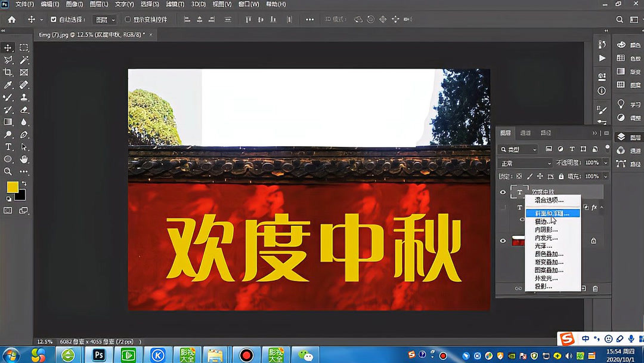644x363 pixels.
Task: Select the Lasso tool
Action: (x=8, y=60)
